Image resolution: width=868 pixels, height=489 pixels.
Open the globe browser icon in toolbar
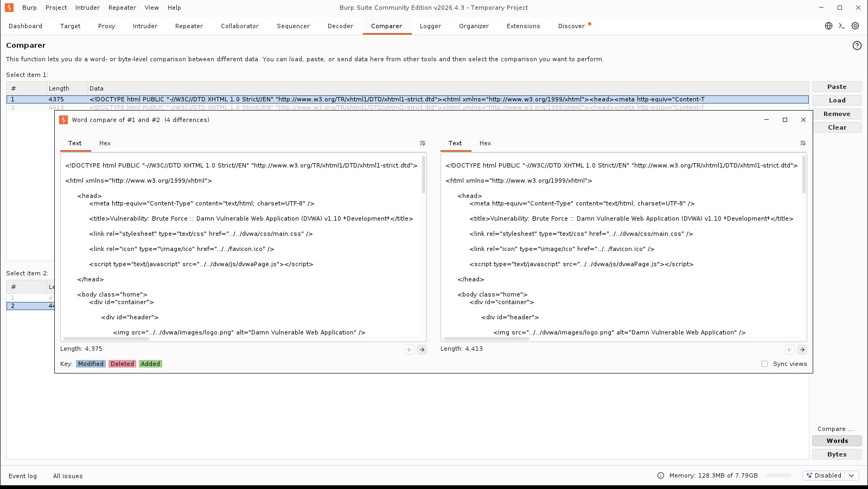(828, 26)
